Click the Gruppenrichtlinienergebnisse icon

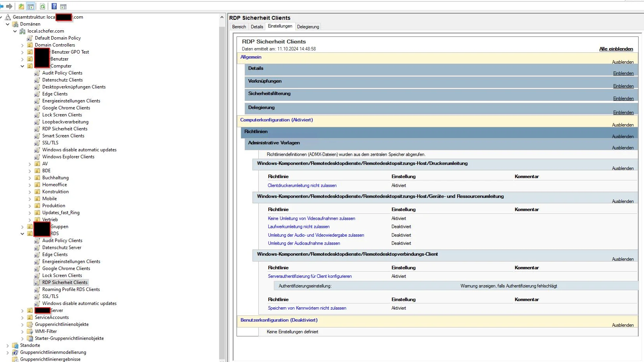tap(15, 359)
